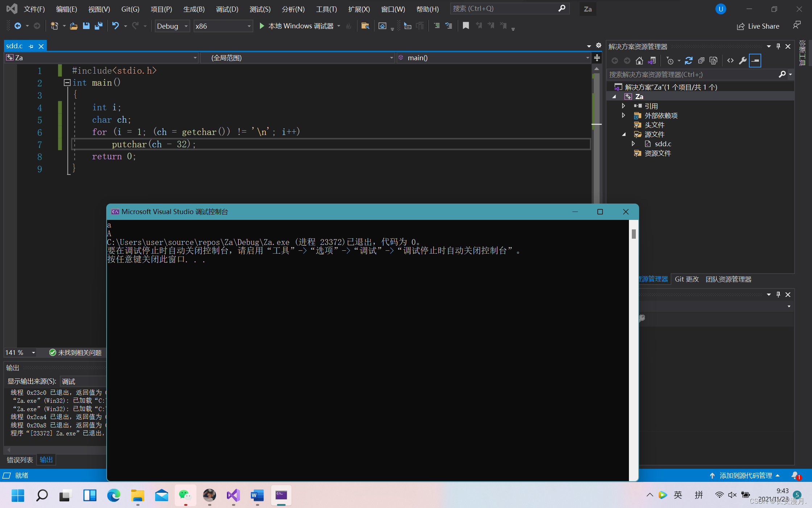Open the x86 platform dropdown
The image size is (812, 508).
tap(249, 26)
